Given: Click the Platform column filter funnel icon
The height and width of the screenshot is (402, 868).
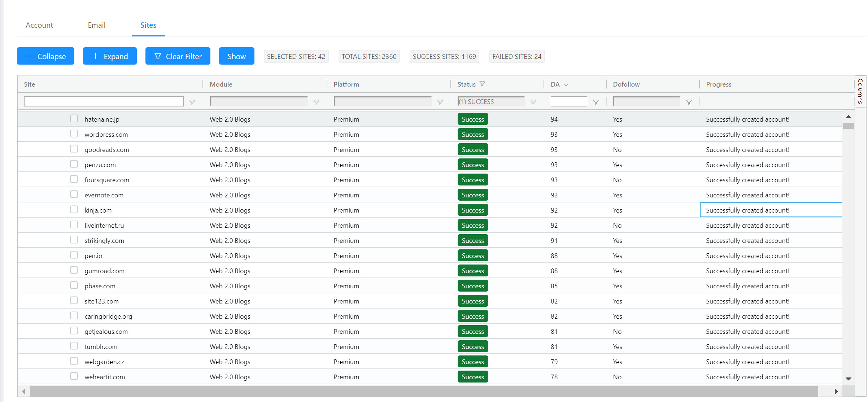Looking at the screenshot, I should click(x=440, y=102).
